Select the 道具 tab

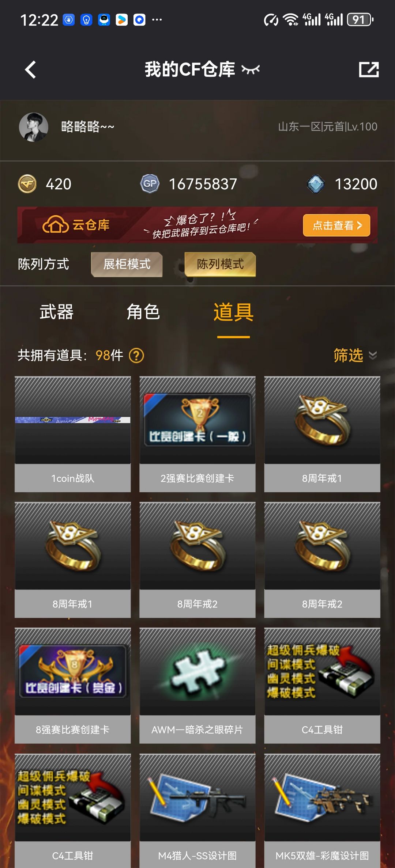[233, 312]
